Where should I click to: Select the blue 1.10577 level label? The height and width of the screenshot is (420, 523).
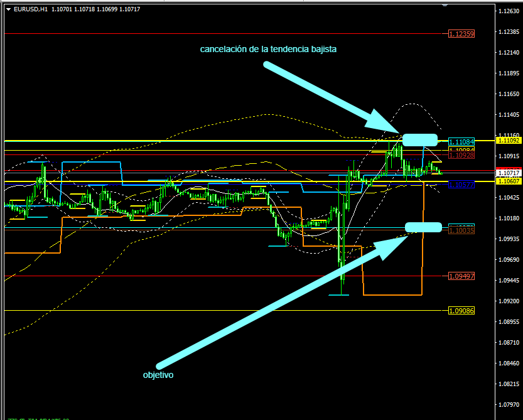point(461,185)
